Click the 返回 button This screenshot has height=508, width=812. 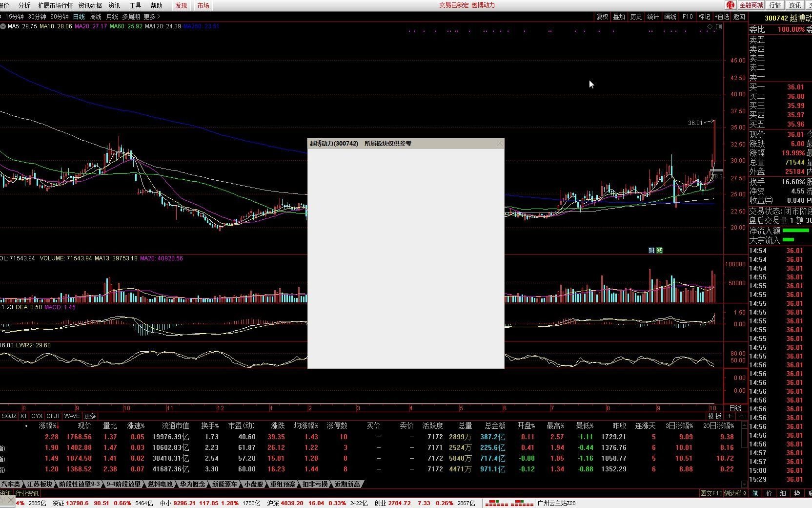click(x=739, y=17)
